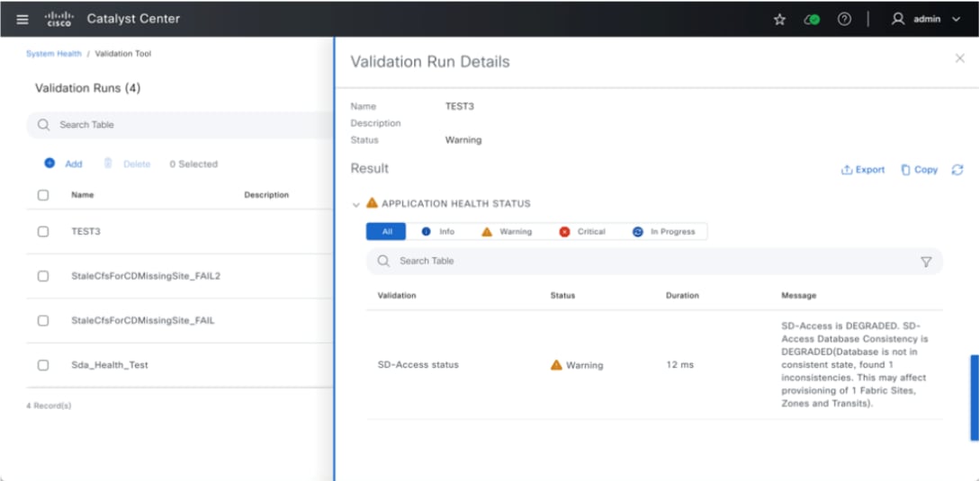Click the favorites star icon
This screenshot has width=980, height=481.
pyautogui.click(x=779, y=19)
